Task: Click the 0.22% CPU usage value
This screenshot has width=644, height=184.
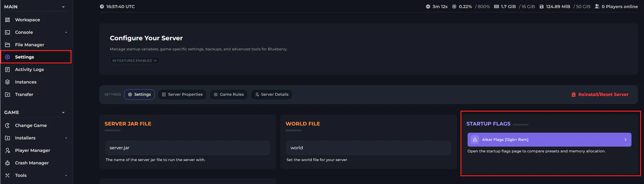Action: (x=465, y=6)
